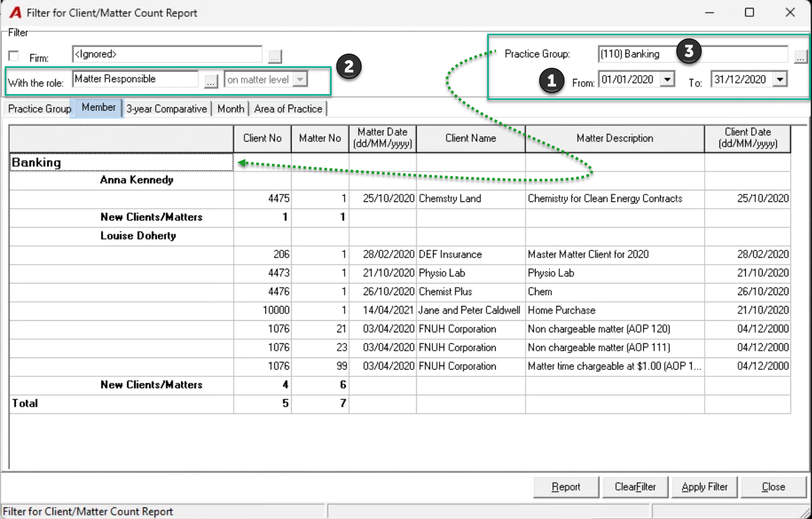The width and height of the screenshot is (812, 519).
Task: Click the Matter Responsible role field
Action: [136, 79]
